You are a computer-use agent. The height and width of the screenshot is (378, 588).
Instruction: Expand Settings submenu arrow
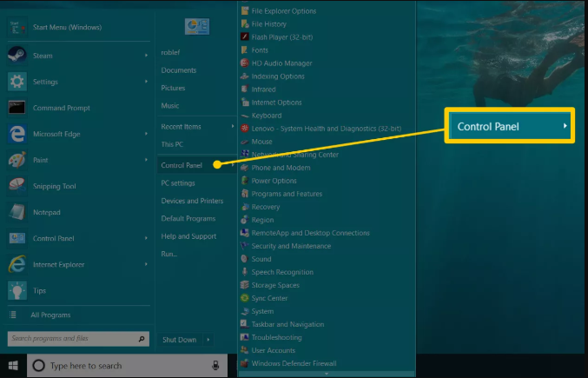[x=146, y=82]
